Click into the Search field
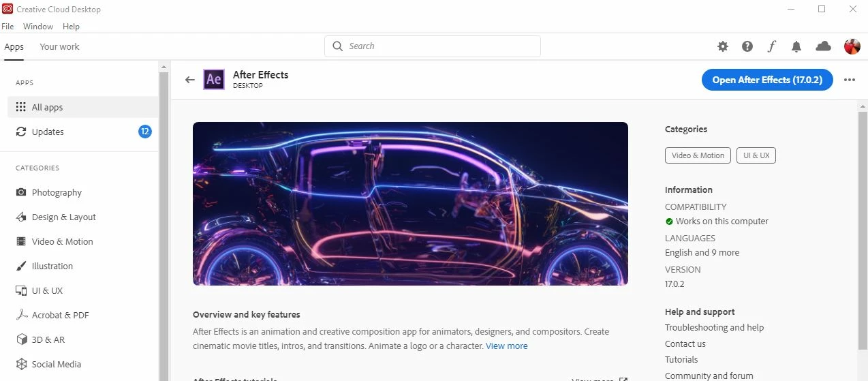The height and width of the screenshot is (381, 868). click(432, 46)
